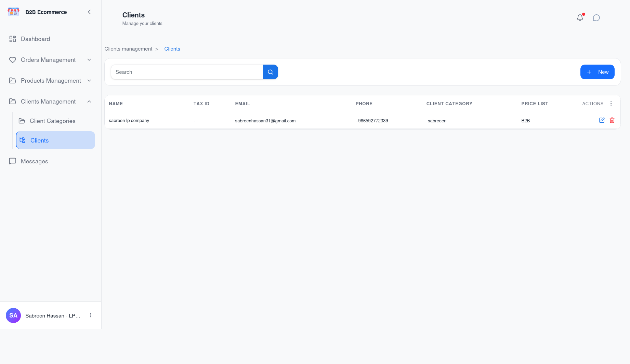
Task: Open the chat bubble icon in header
Action: 596,18
